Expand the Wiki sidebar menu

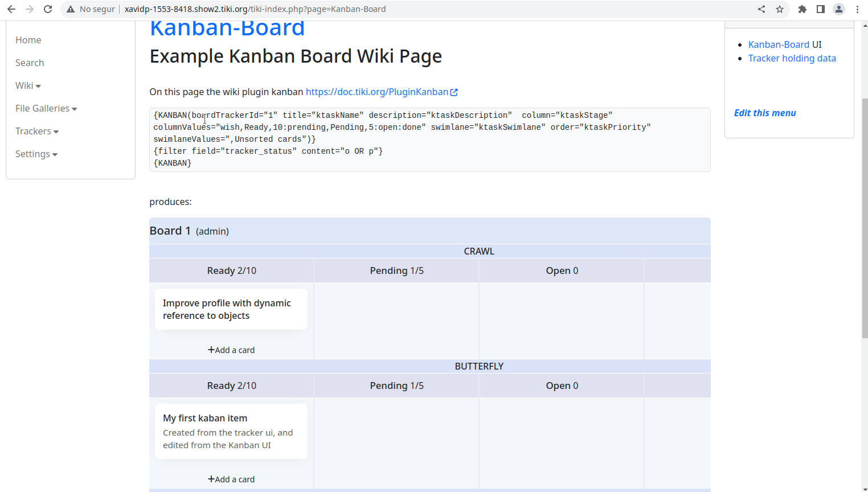(x=28, y=85)
